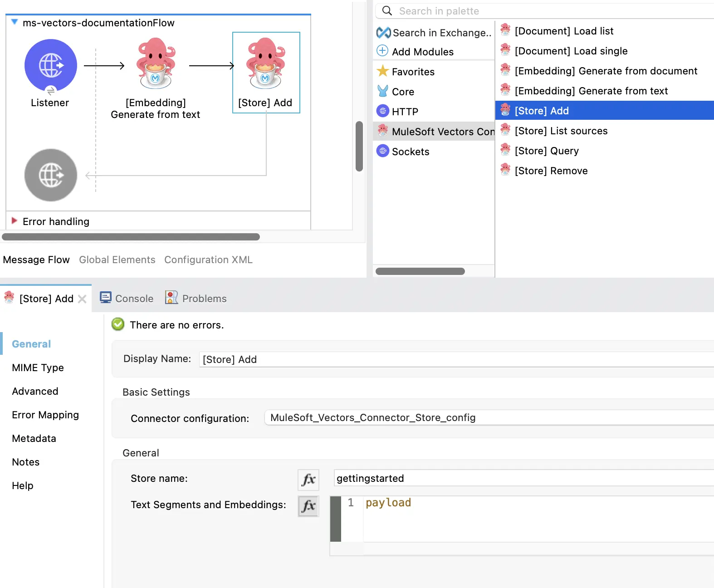
Task: Toggle fx button for Text Segments and Embeddings
Action: [x=308, y=506]
